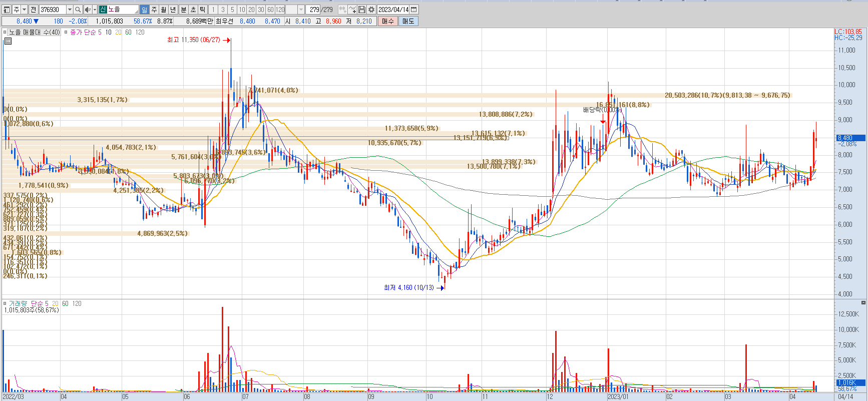Click the 5-day MA color label in price legend
Viewport: 868px width, 401px height.
pos(100,32)
